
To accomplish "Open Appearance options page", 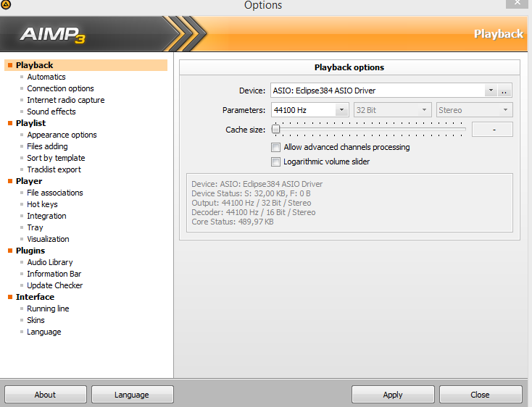I will tap(62, 135).
